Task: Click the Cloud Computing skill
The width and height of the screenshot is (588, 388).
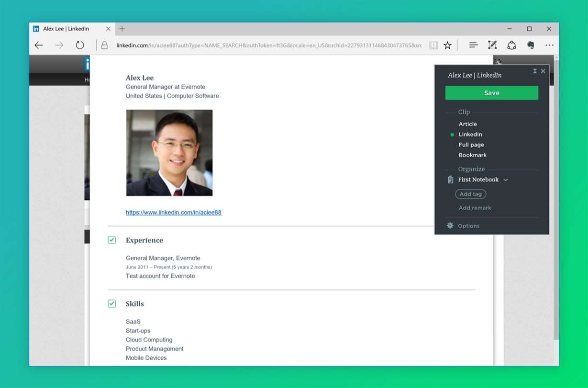Action: [149, 340]
